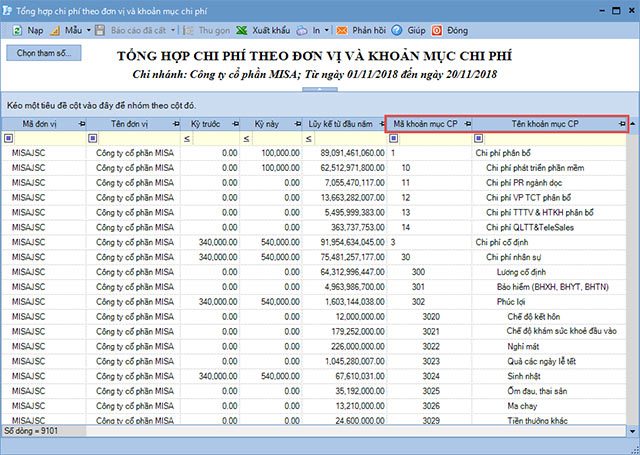Click the Tên đơn vị filter input
The width and height of the screenshot is (640, 455).
[x=139, y=139]
